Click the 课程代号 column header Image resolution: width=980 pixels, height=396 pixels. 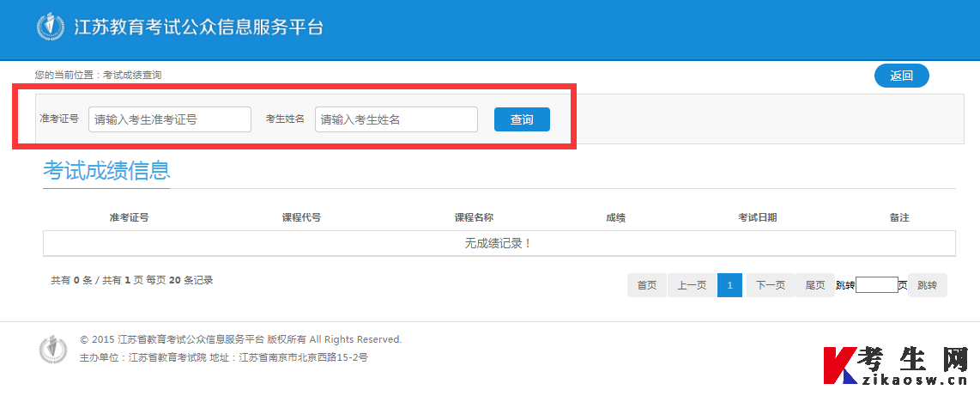[x=301, y=217]
